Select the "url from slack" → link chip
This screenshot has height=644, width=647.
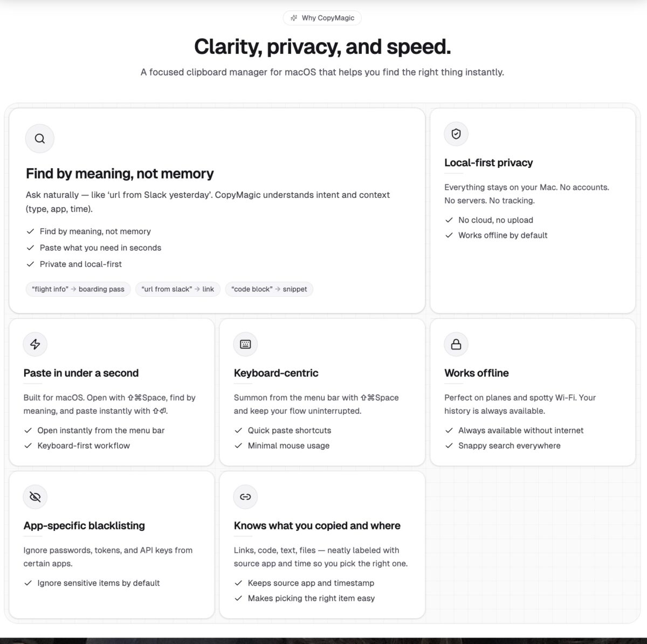coord(178,289)
